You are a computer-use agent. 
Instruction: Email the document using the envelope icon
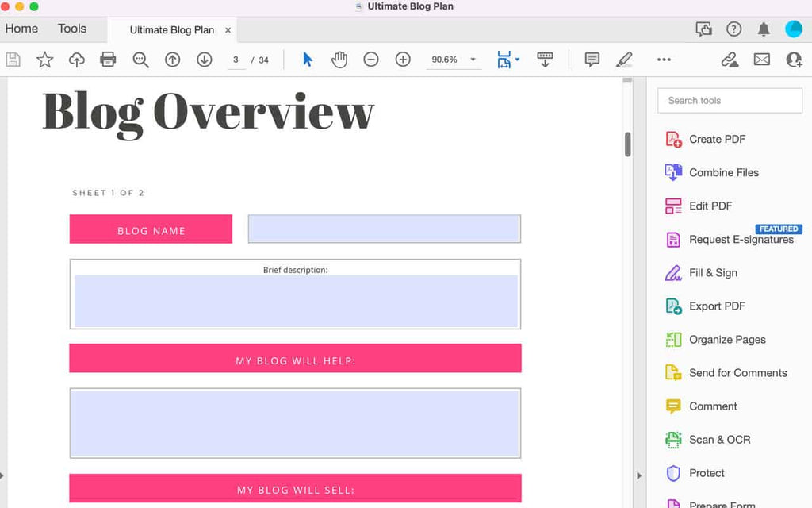[761, 59]
